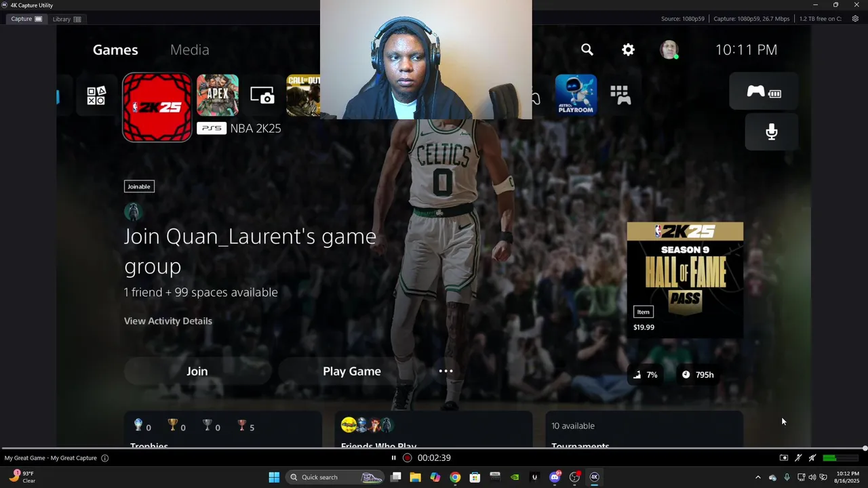Open Microsoft Store from the taskbar
Image resolution: width=868 pixels, height=488 pixels.
click(475, 477)
